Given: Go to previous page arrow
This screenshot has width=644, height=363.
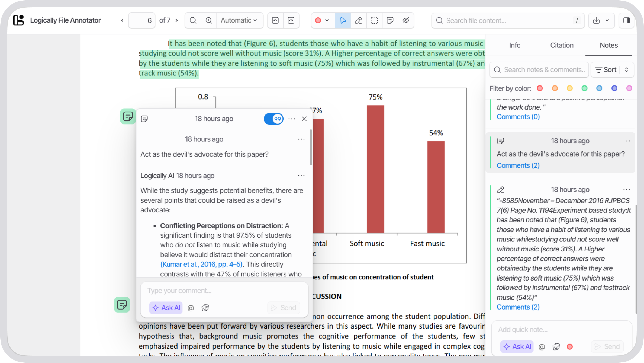Looking at the screenshot, I should (122, 20).
